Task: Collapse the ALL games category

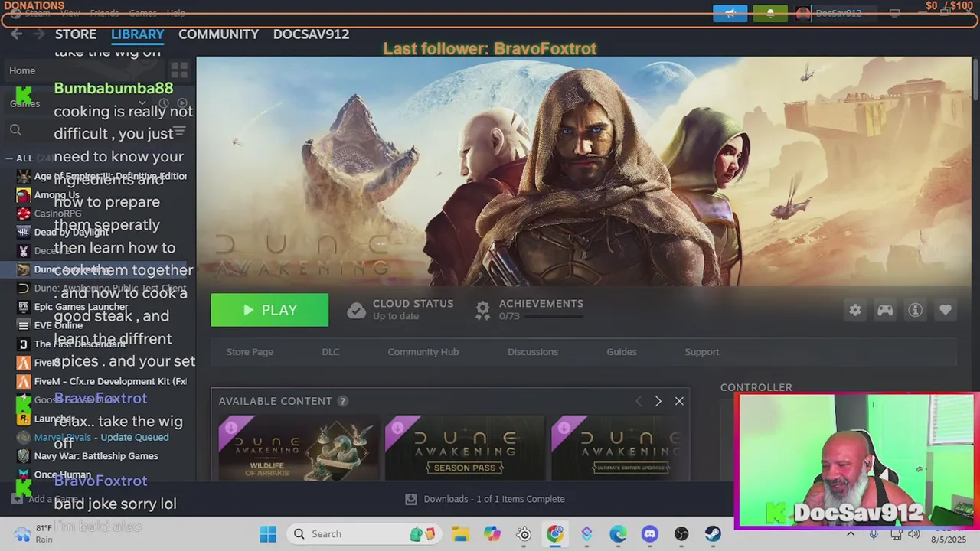Action: (9, 158)
